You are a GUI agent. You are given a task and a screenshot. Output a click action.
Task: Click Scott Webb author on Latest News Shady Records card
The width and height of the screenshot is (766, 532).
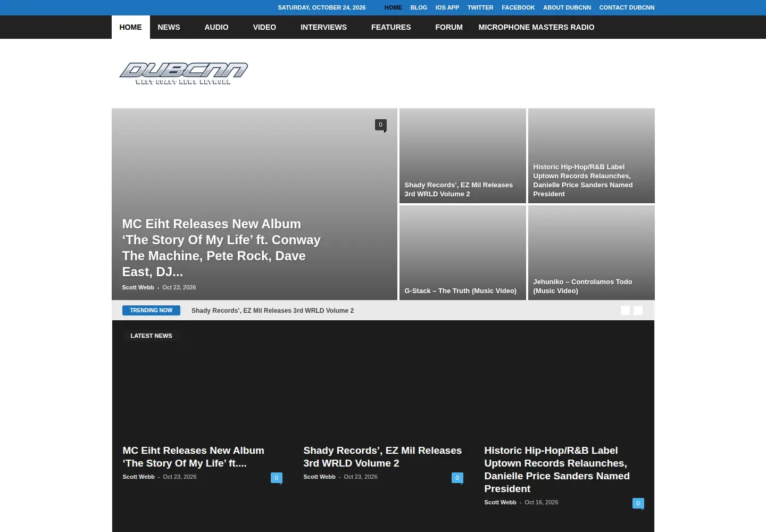pyautogui.click(x=319, y=477)
